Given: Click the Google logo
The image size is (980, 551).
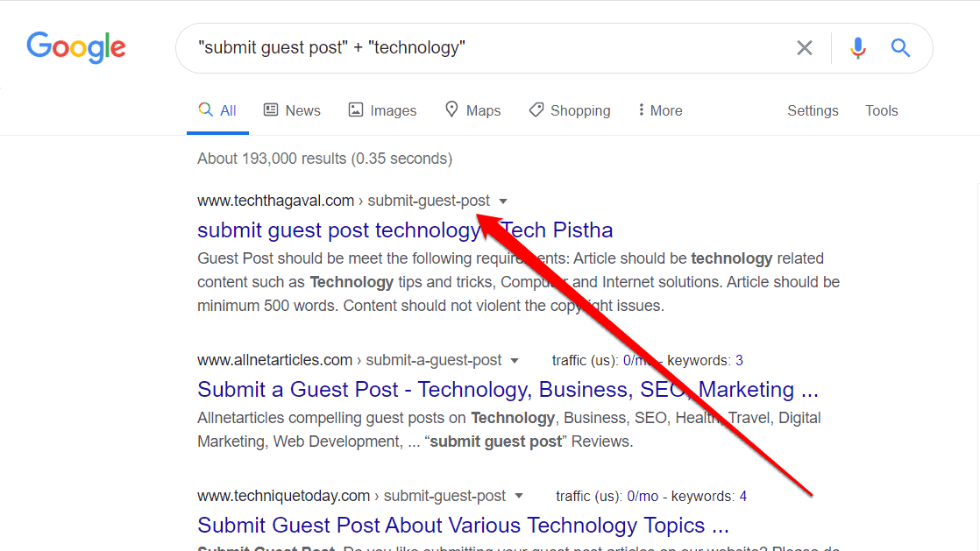Looking at the screenshot, I should (x=76, y=47).
